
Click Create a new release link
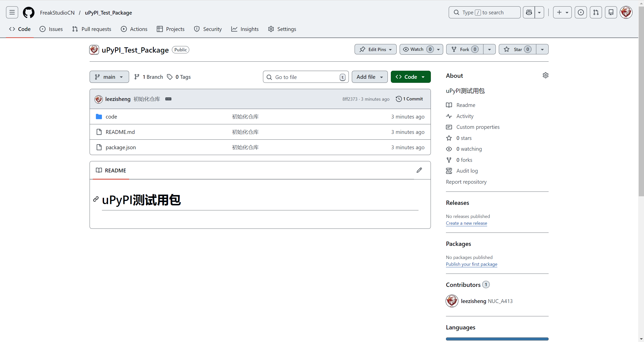coord(466,223)
